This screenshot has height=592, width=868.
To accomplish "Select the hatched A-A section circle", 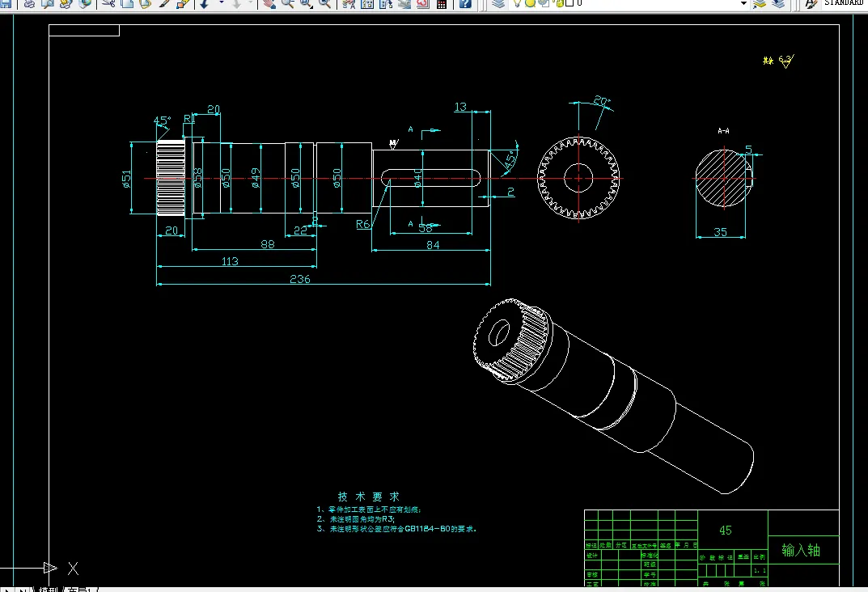I will coord(724,178).
